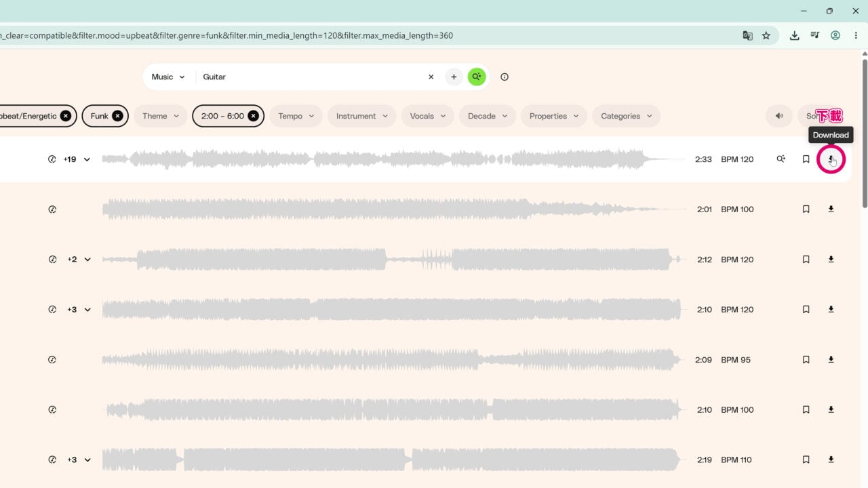Open the Properties filter dropdown

click(x=554, y=116)
